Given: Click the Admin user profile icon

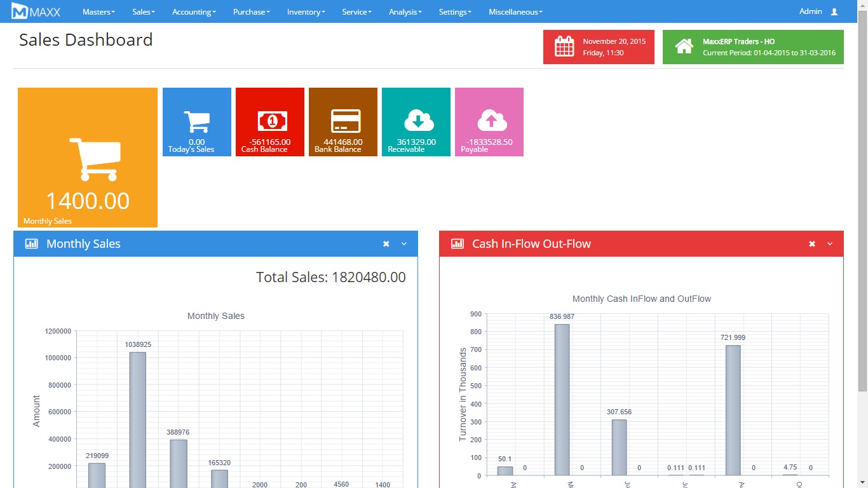Looking at the screenshot, I should tap(834, 11).
